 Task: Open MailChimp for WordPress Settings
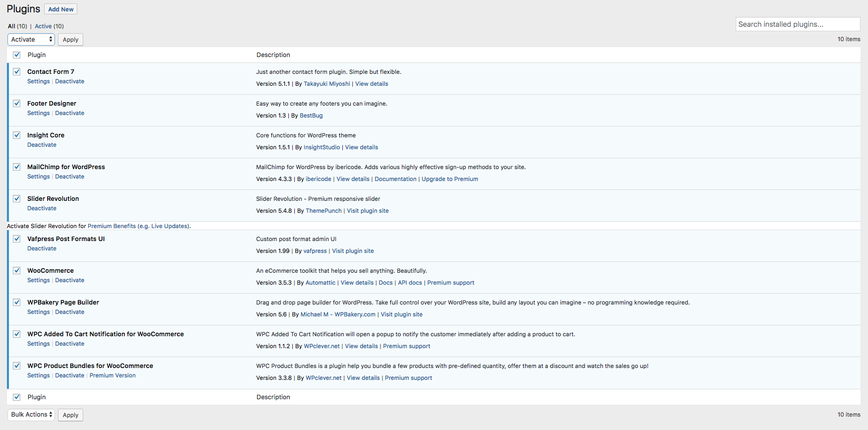pyautogui.click(x=39, y=177)
